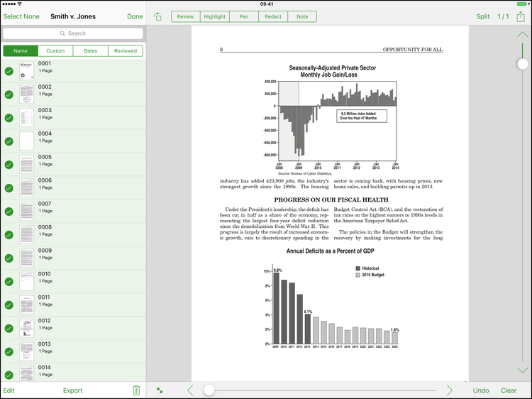Select the Reviewed sort tab
532x399 pixels.
click(126, 51)
